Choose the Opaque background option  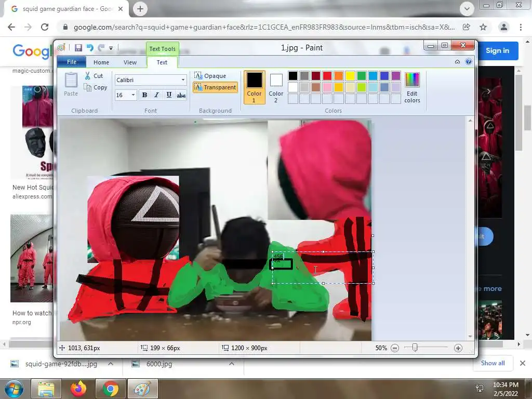tap(210, 76)
